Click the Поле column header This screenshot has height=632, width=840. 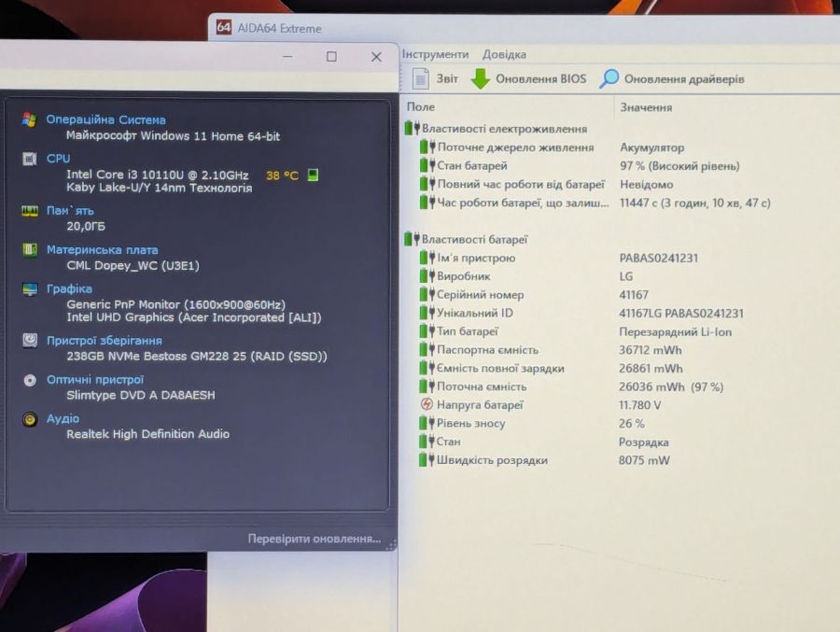pos(421,106)
